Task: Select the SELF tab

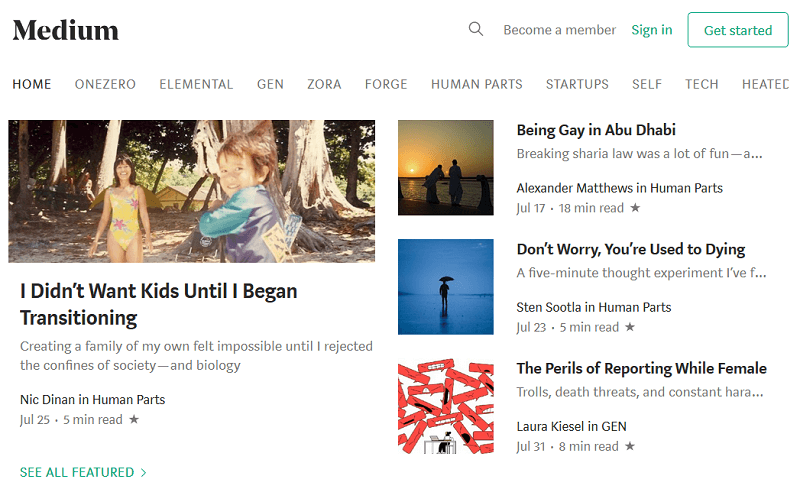Action: [x=646, y=84]
